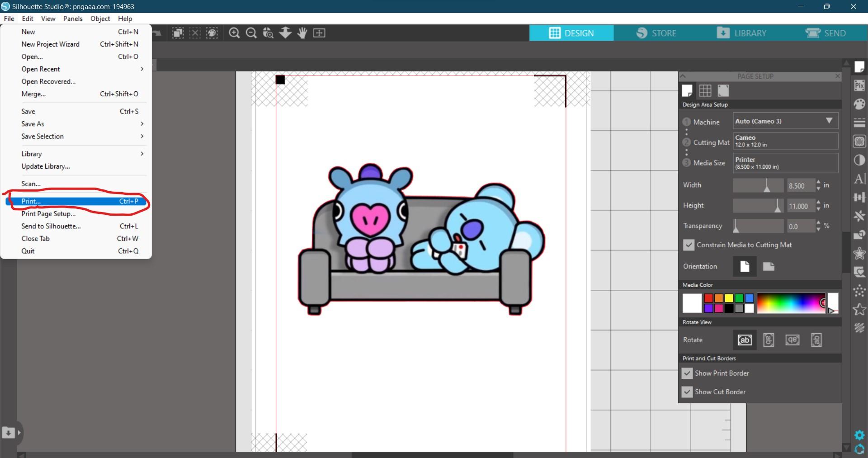Screen dimensions: 868x458
Task: Click the Width value field 8.500
Action: (x=801, y=185)
